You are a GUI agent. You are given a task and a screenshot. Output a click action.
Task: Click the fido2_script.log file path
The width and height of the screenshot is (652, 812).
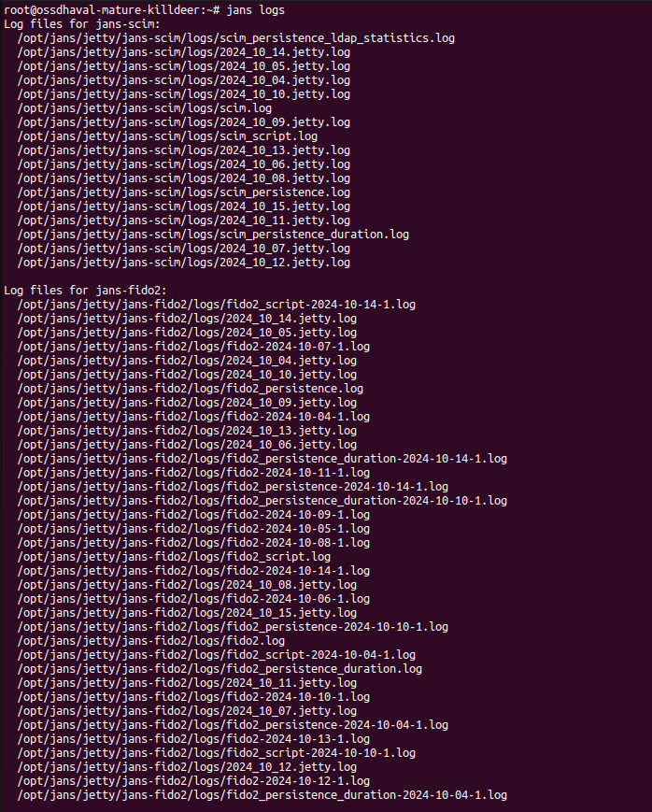point(174,556)
